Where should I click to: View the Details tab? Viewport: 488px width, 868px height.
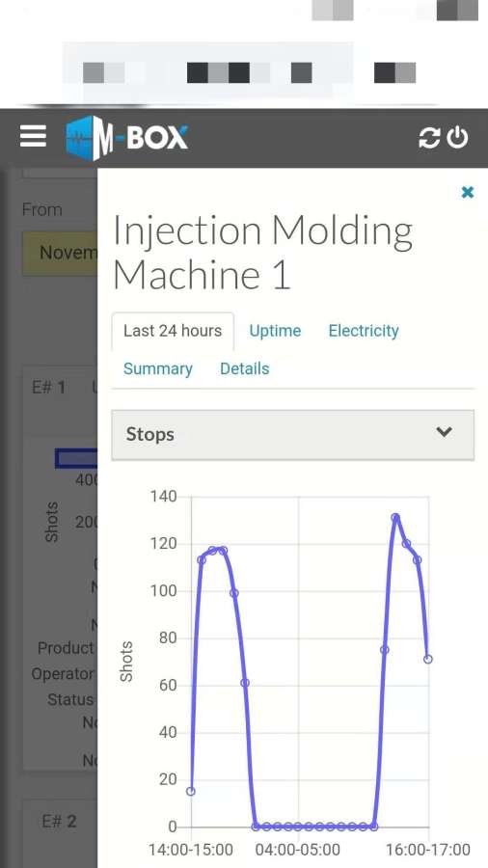tap(245, 368)
